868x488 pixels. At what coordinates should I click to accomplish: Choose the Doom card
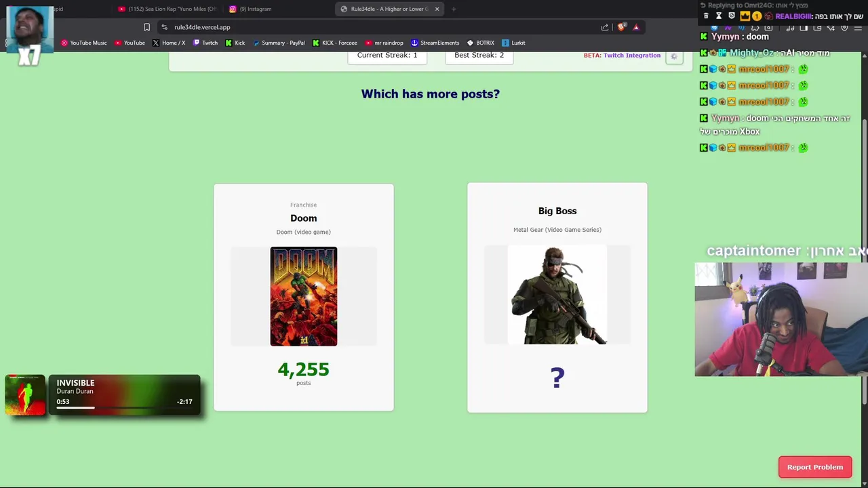(x=304, y=298)
